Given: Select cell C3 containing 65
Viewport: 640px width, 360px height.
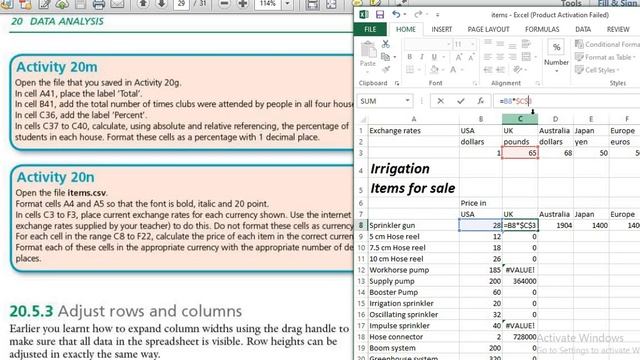Looking at the screenshot, I should [x=520, y=153].
